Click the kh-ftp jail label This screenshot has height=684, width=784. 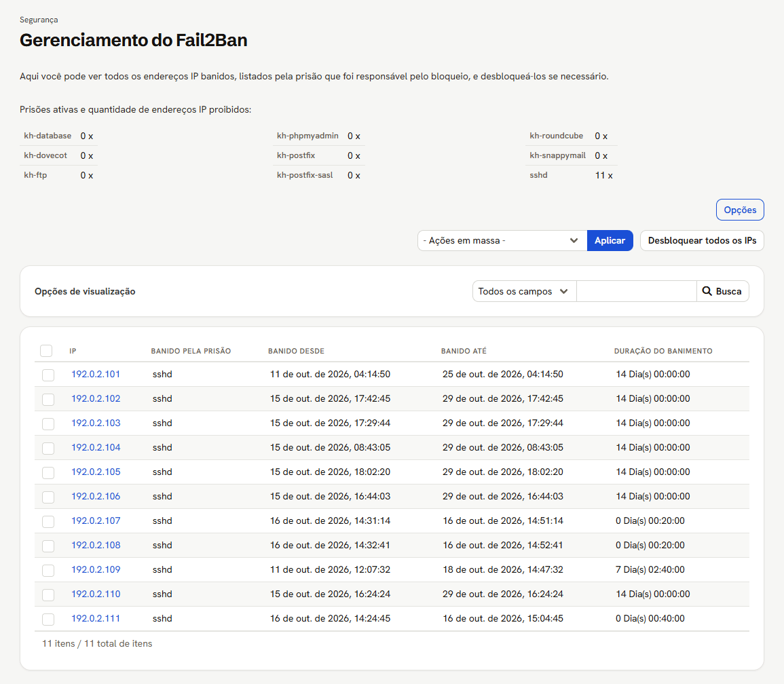35,175
